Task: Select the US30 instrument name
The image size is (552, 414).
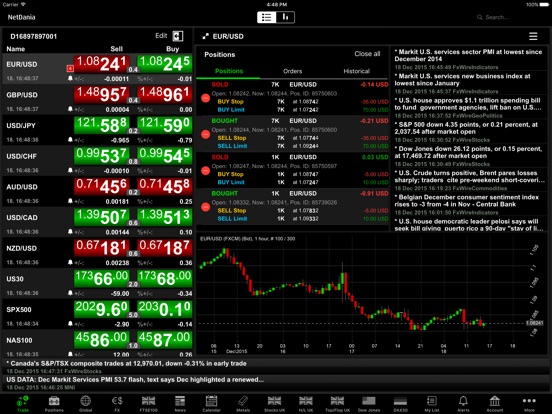Action: tap(15, 279)
